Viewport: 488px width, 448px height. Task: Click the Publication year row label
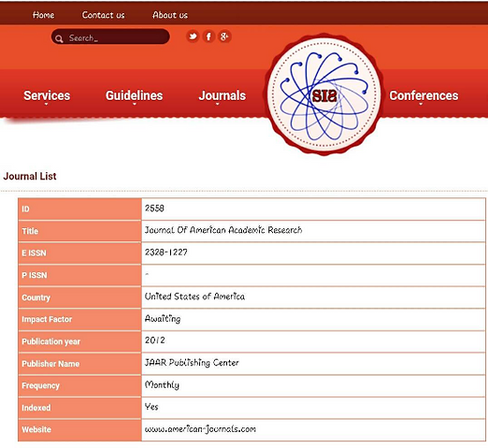(x=50, y=341)
